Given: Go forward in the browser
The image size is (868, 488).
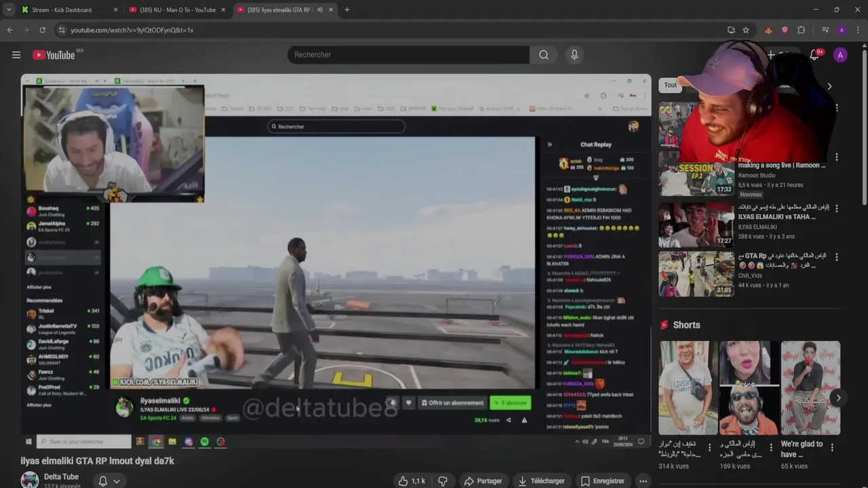Looking at the screenshot, I should pos(26,30).
